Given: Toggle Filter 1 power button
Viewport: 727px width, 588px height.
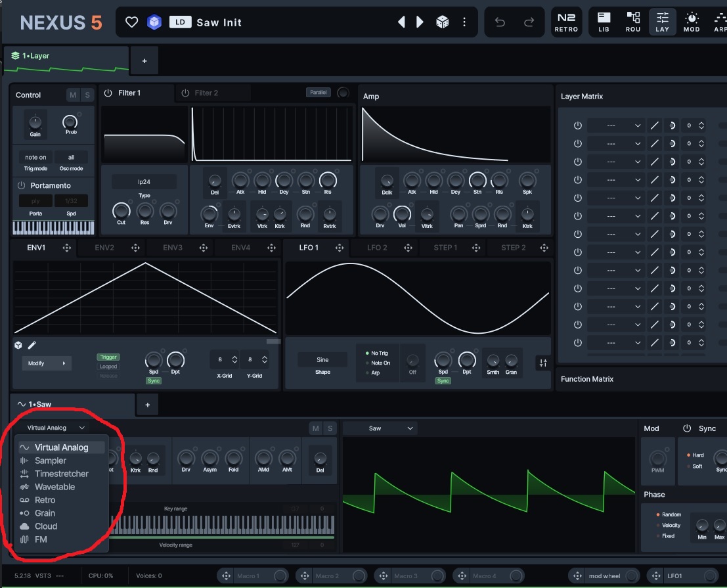Looking at the screenshot, I should (108, 93).
